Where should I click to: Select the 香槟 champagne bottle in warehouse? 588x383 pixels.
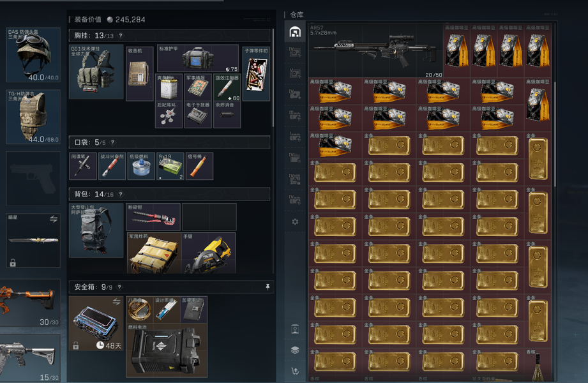538,365
